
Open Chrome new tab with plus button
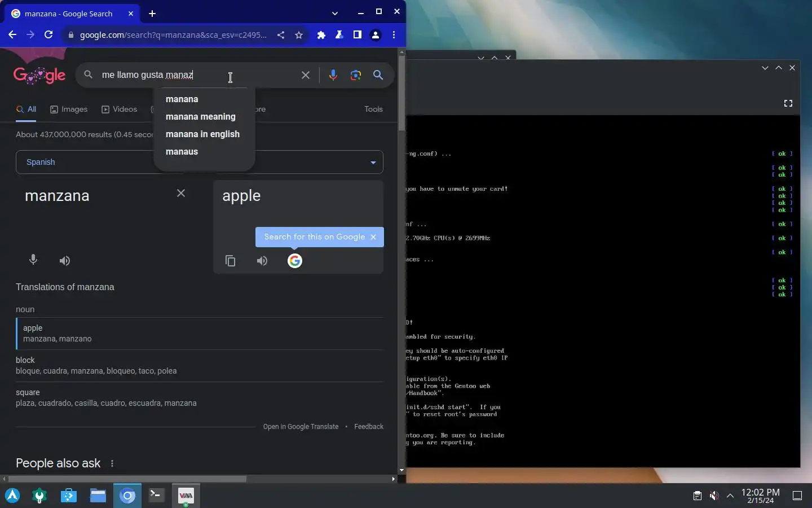click(152, 14)
